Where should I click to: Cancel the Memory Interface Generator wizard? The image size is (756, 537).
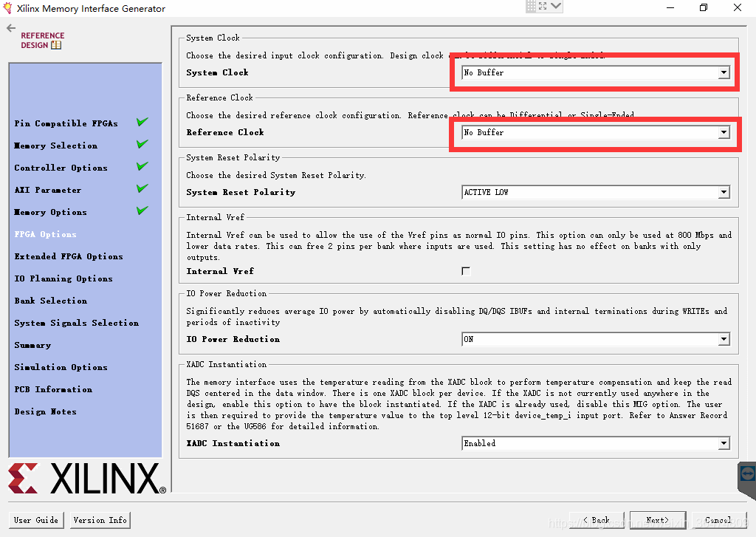(x=719, y=520)
